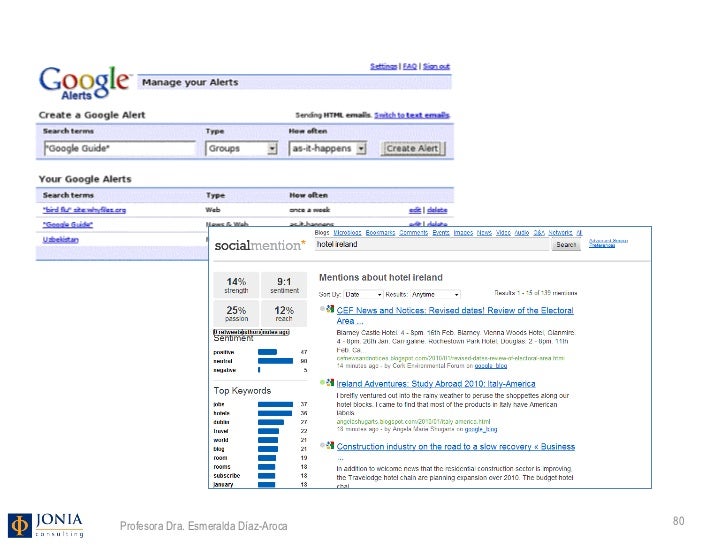Click Switch to text emails link
Viewport: 728px width, 546px height.
coord(412,115)
